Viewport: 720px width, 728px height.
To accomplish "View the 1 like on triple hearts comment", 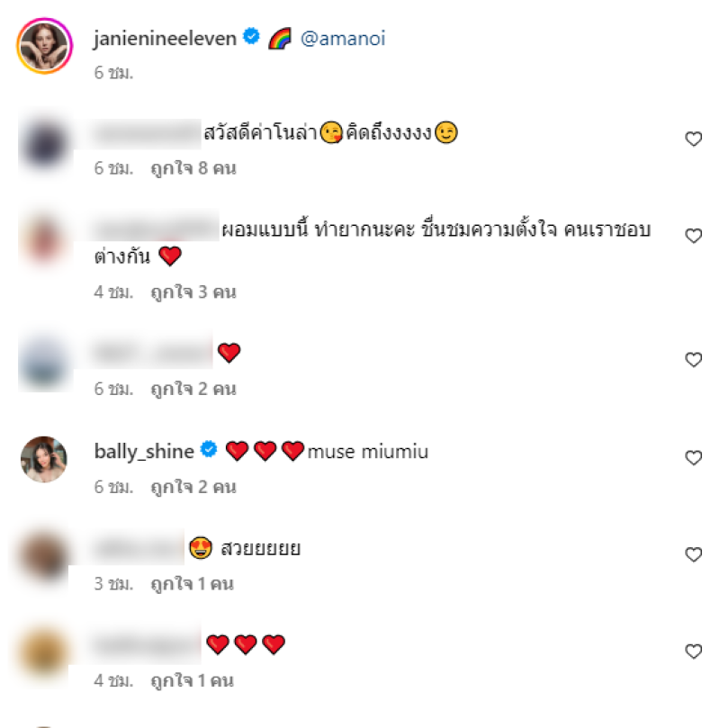I will coord(193,680).
